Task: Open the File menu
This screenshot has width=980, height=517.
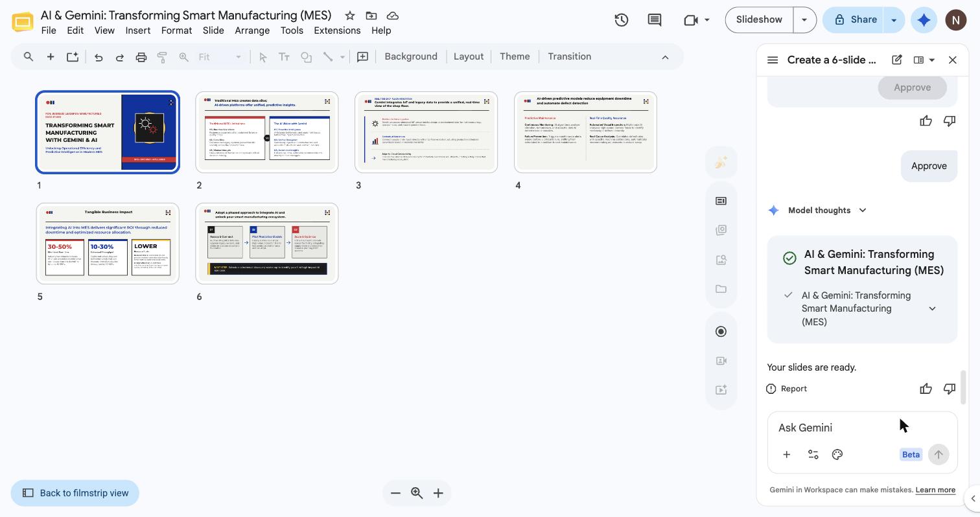Action: click(x=49, y=30)
